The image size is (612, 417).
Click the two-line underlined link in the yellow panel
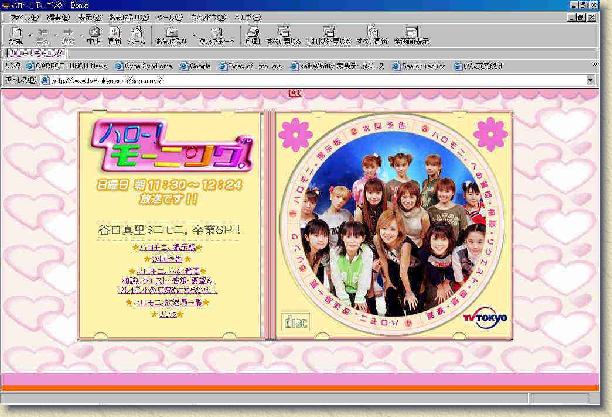click(x=168, y=285)
